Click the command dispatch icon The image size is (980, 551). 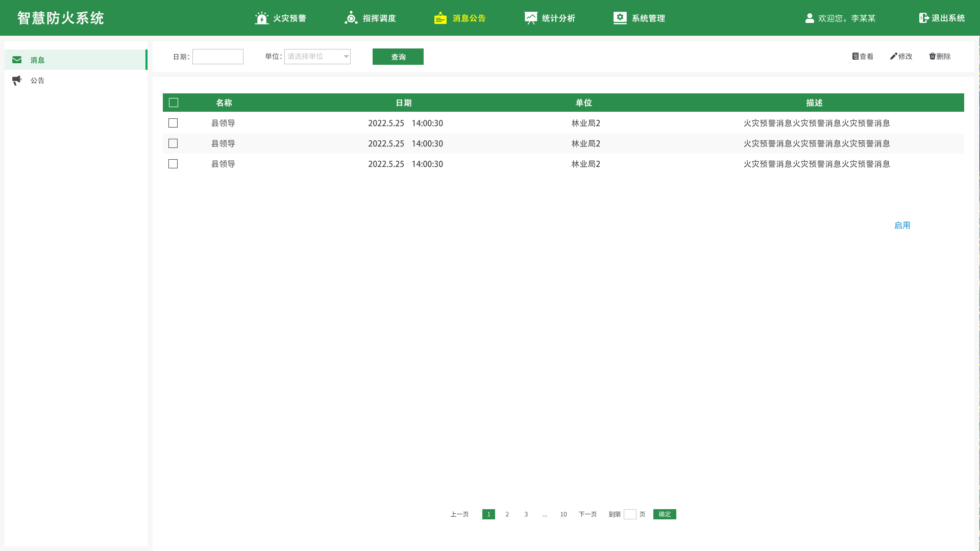point(351,18)
